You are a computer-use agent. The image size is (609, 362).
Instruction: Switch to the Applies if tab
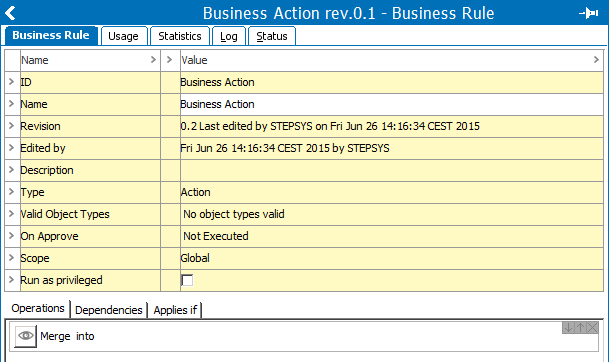coord(175,310)
